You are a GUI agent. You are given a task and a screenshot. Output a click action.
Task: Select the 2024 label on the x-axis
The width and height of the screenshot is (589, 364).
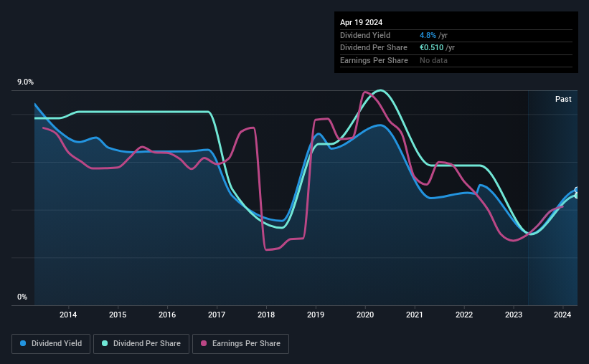562,315
